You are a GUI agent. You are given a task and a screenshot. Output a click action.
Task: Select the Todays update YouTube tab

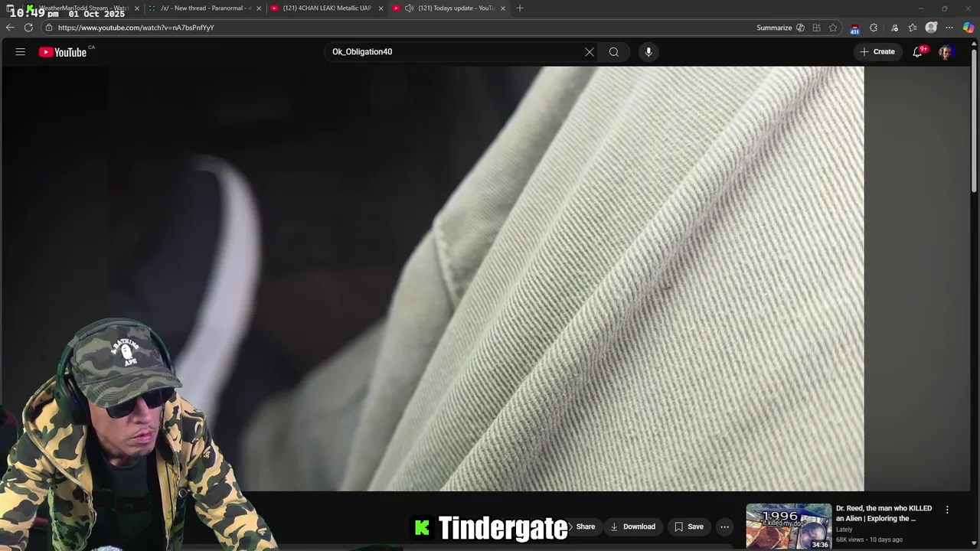[448, 8]
